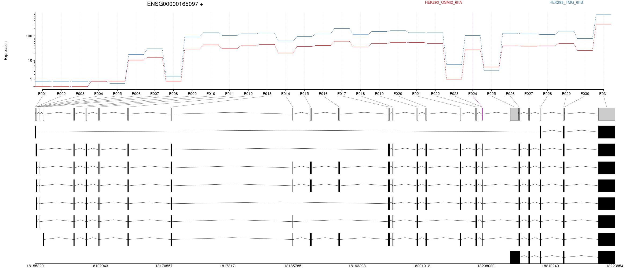Screen dimensions: 644x271
Task: Click exon label E031
Action: 603,94
